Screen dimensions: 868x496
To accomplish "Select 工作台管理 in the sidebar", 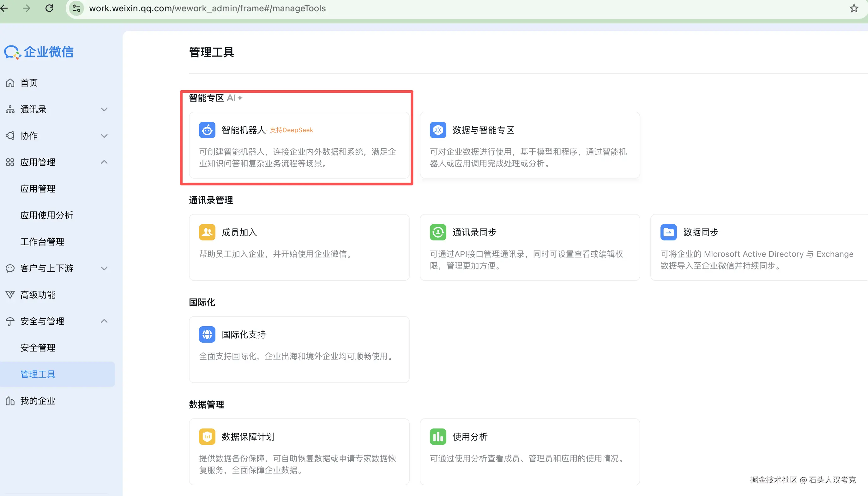I will (42, 242).
